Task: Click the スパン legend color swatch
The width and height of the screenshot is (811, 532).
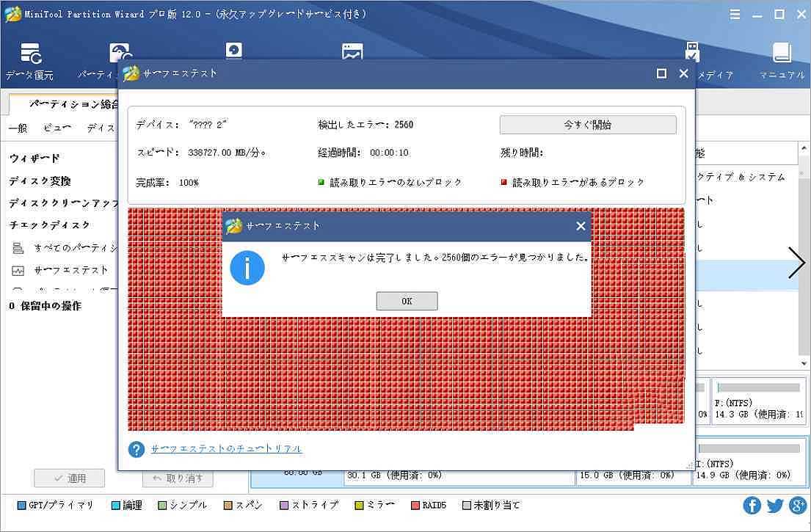Action: tap(228, 506)
